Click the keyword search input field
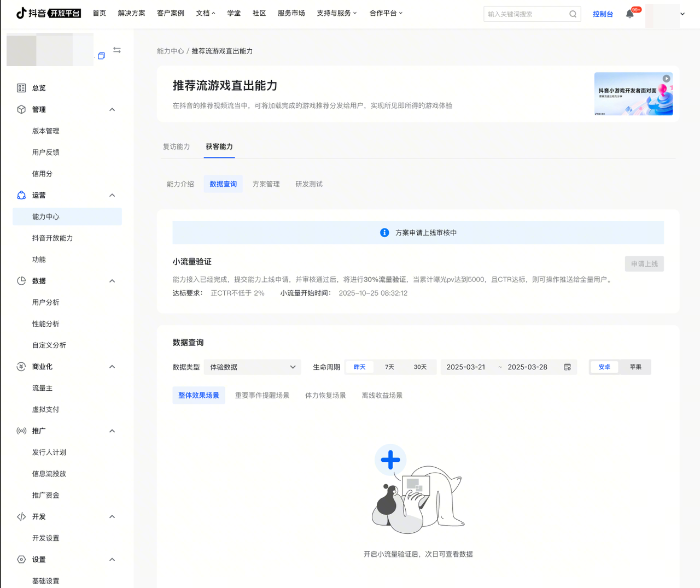Image resolution: width=700 pixels, height=588 pixels. [x=525, y=14]
